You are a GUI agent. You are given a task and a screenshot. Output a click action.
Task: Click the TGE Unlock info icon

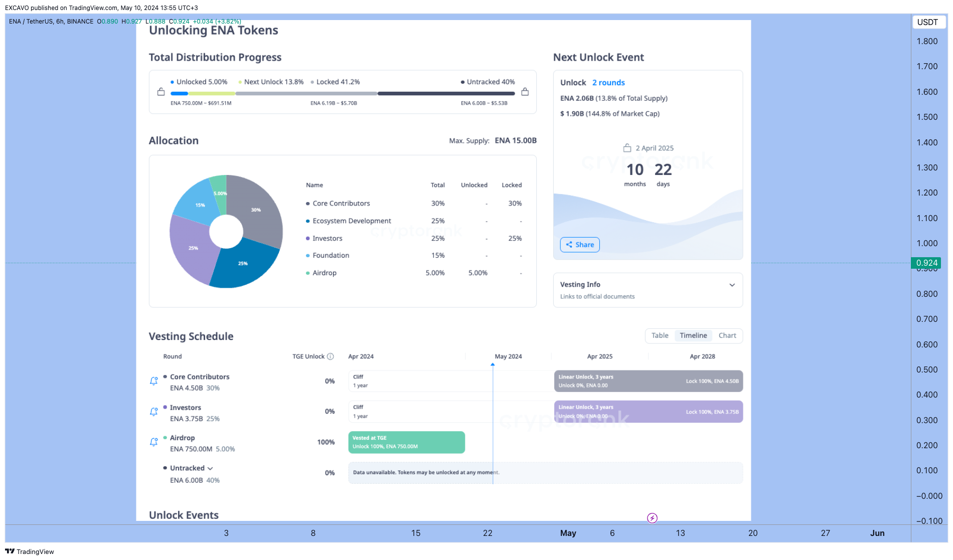pos(331,356)
